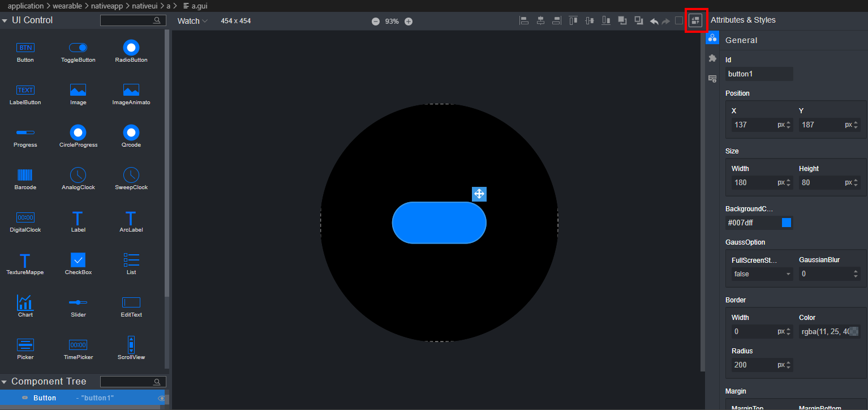Collapse the UI Control panel
868x410 pixels.
(x=5, y=20)
